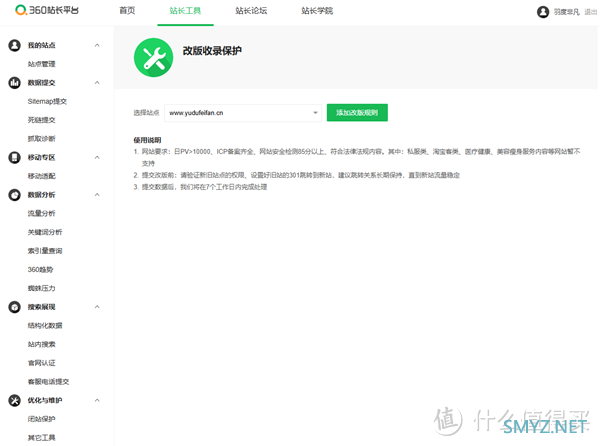Open the 站长学院 tab

click(317, 11)
